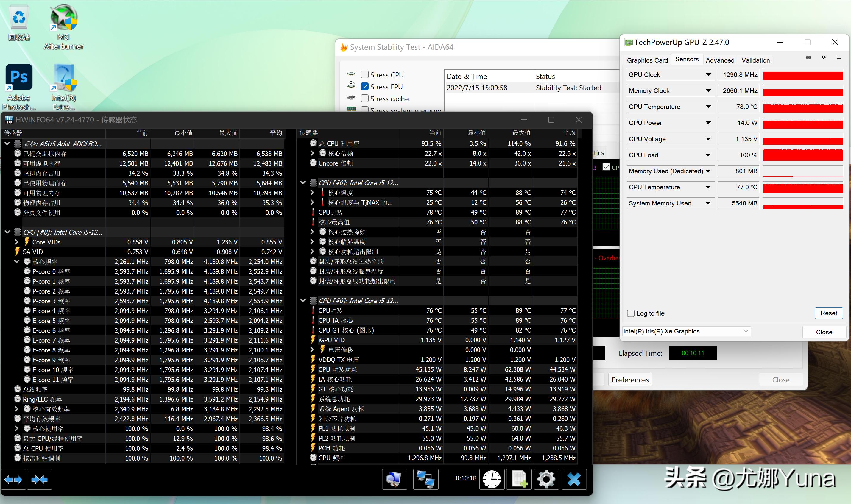
Task: Click the blue X close sensors icon
Action: 574,479
